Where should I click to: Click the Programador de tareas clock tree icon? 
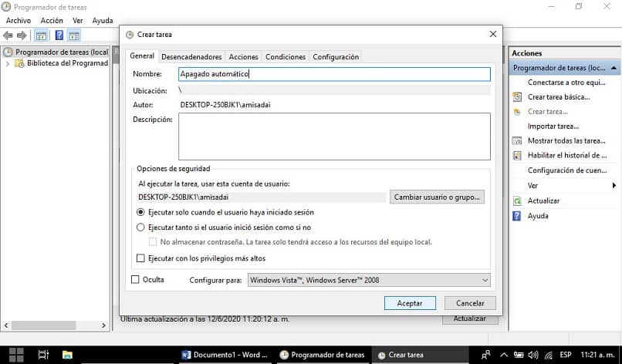click(x=8, y=52)
